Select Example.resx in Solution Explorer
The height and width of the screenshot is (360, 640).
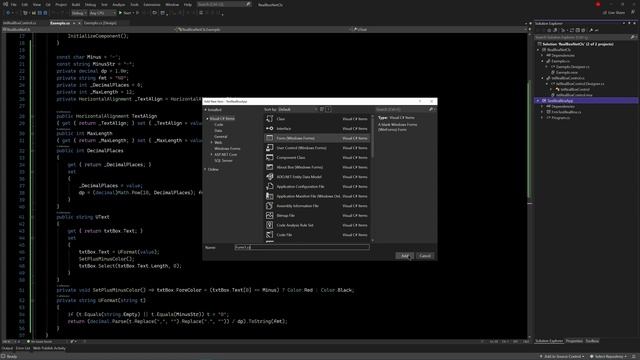[567, 72]
